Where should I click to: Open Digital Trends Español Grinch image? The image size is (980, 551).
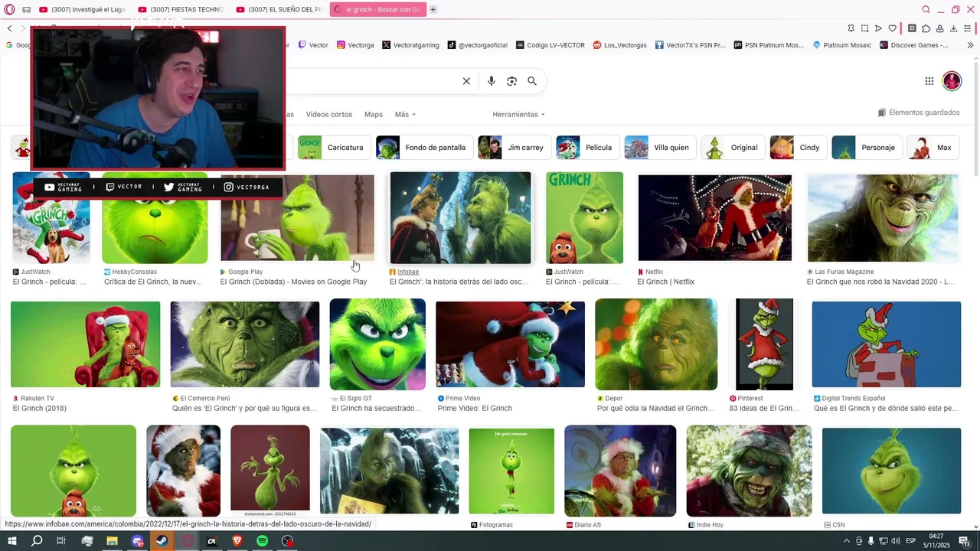point(886,344)
